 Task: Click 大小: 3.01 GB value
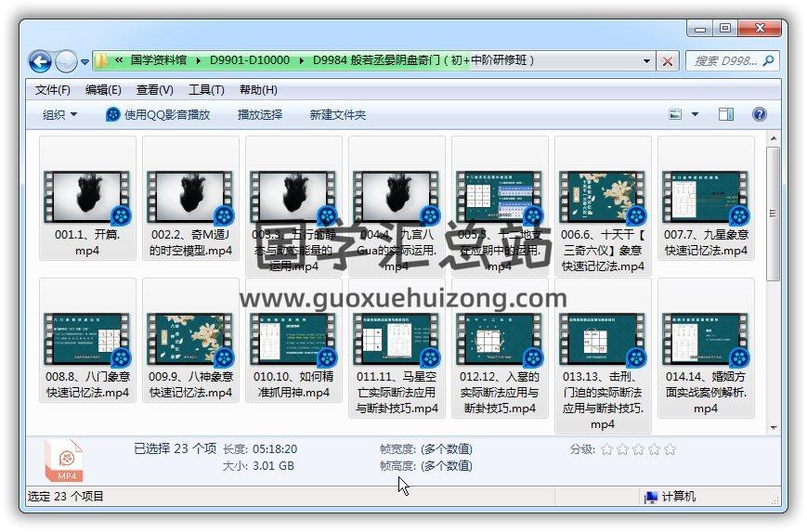click(273, 466)
